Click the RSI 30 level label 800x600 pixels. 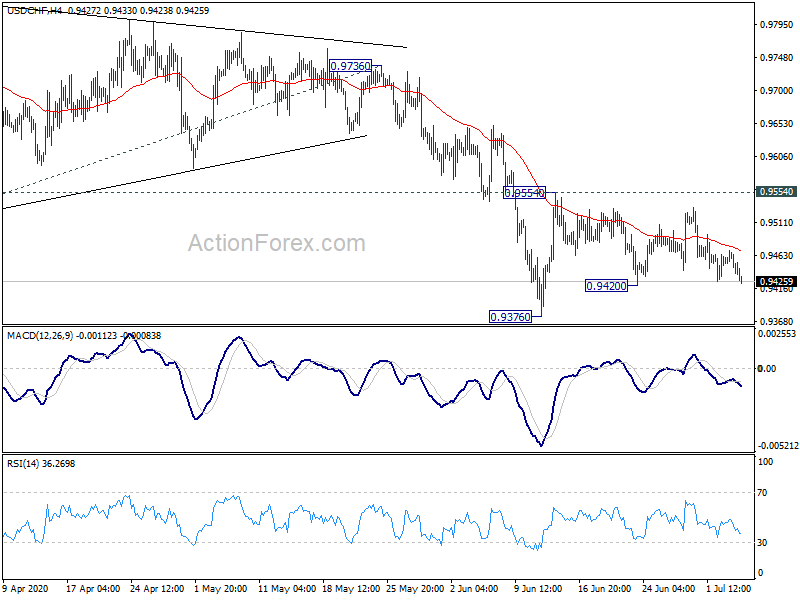pyautogui.click(x=762, y=543)
